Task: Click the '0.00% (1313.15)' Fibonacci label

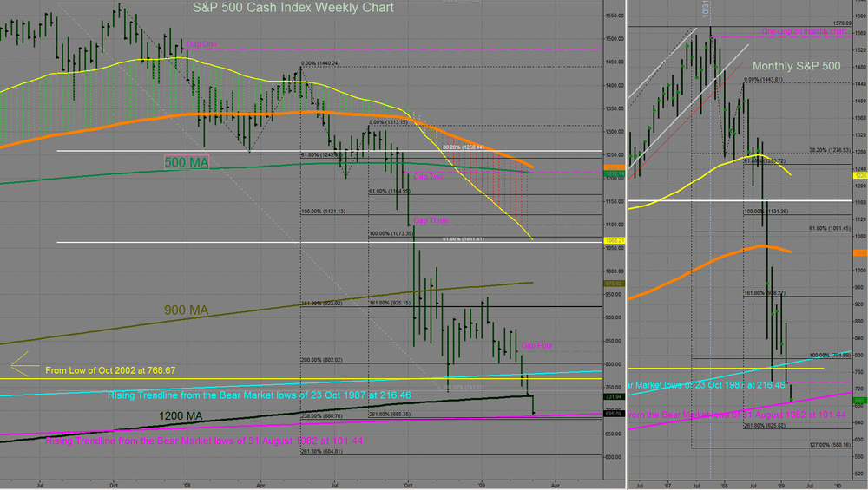Action: (388, 122)
